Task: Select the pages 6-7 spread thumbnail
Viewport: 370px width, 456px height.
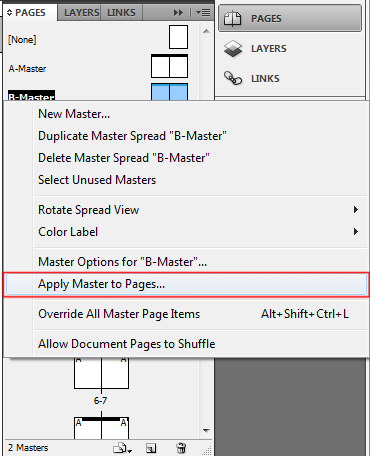Action: point(101,373)
